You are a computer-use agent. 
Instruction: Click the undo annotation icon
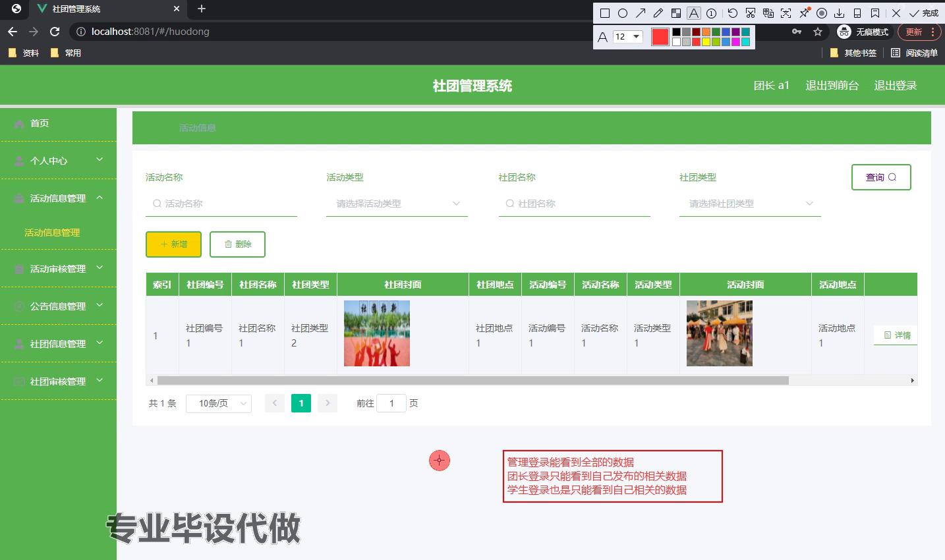732,13
